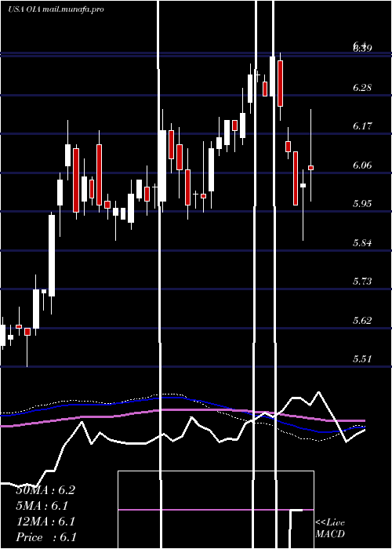Viewport: 392px width, 549px height.
Task: Click the 5.95 price axis label
Action: (362, 204)
